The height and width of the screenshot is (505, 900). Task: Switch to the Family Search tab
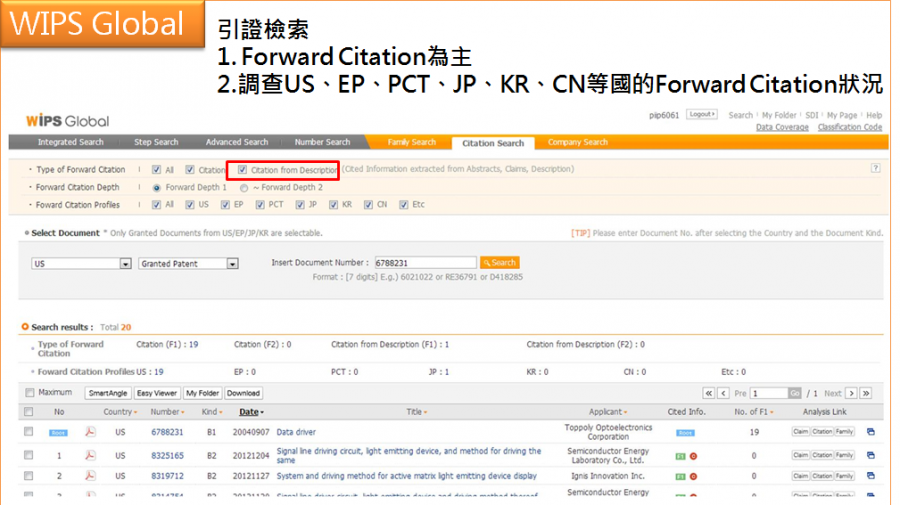coord(411,142)
